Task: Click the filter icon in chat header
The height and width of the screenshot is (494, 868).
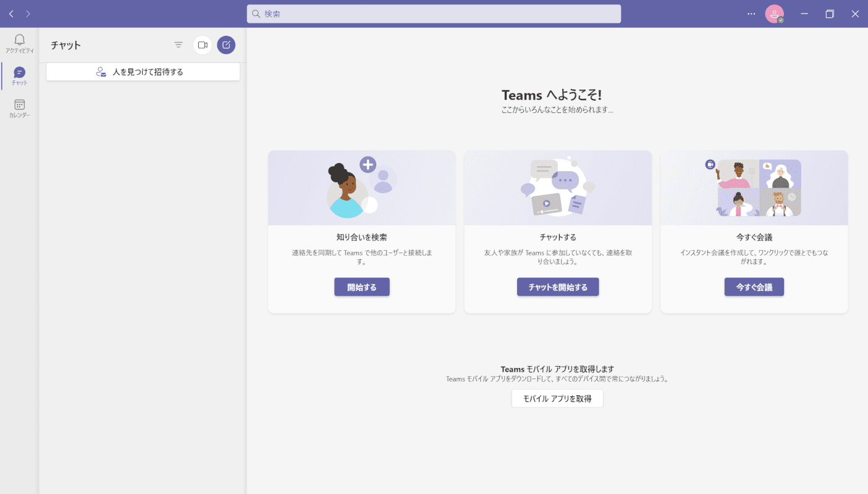Action: pos(179,45)
